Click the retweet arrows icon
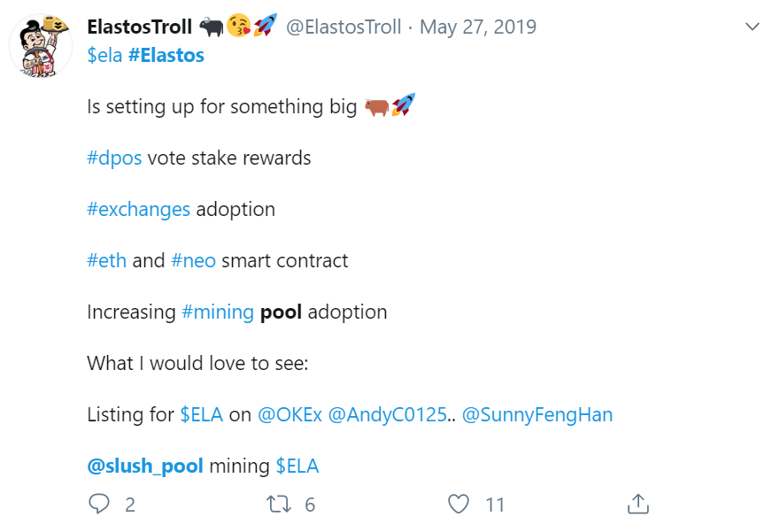This screenshot has height=532, width=772. pyautogui.click(x=278, y=504)
